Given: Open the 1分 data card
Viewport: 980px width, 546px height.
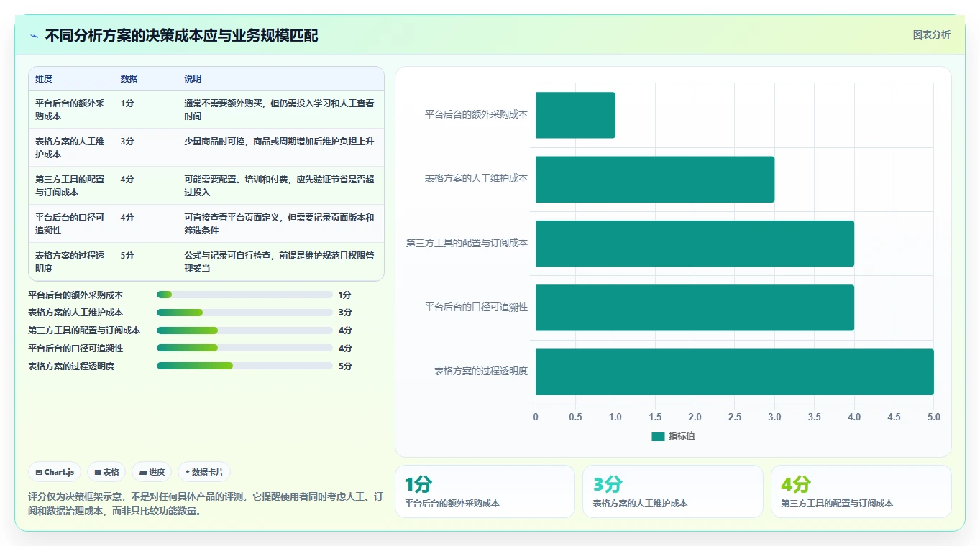Looking at the screenshot, I should pyautogui.click(x=485, y=491).
